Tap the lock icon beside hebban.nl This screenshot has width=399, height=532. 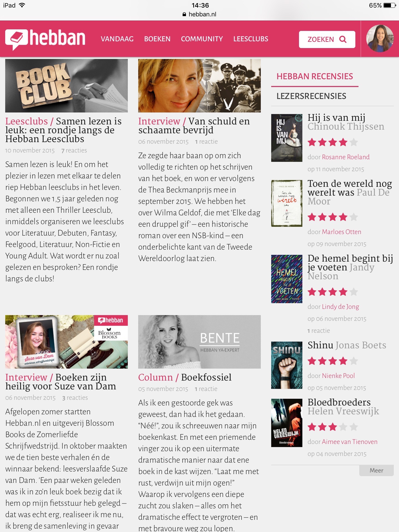184,14
